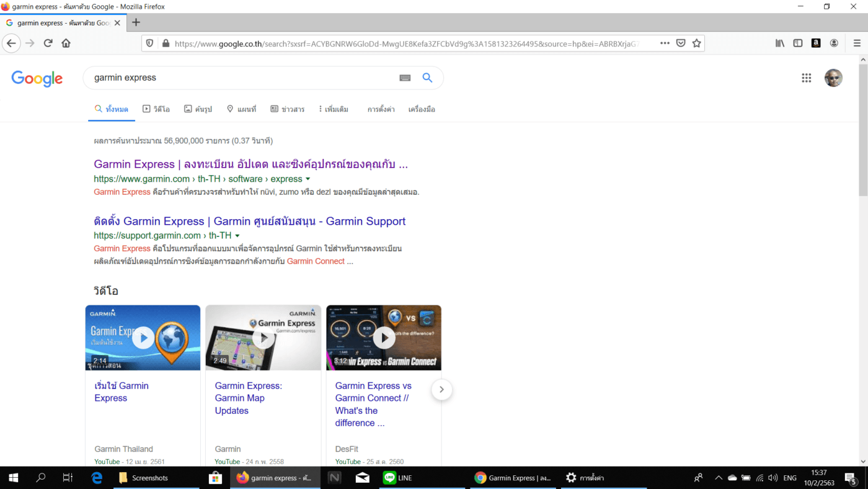The width and height of the screenshot is (868, 489).
Task: Open Garmin Express vs Garmin Connect title
Action: pyautogui.click(x=373, y=405)
